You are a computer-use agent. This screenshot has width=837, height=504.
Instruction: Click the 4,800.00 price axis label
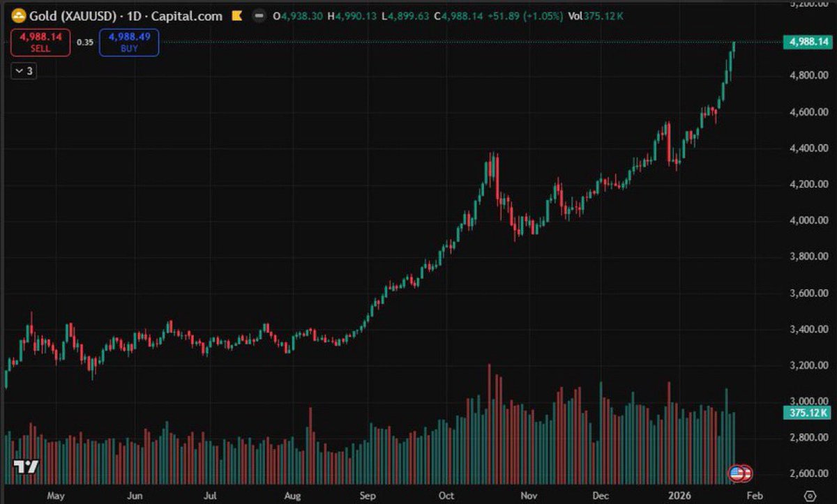[x=809, y=75]
